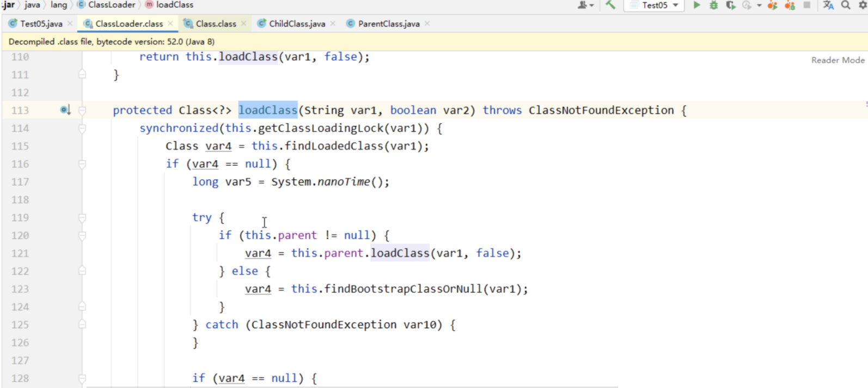
Task: Open the Test05 run configuration dropdown
Action: click(x=655, y=5)
